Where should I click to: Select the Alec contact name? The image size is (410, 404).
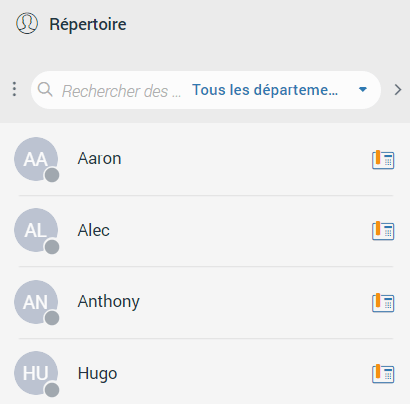click(94, 230)
